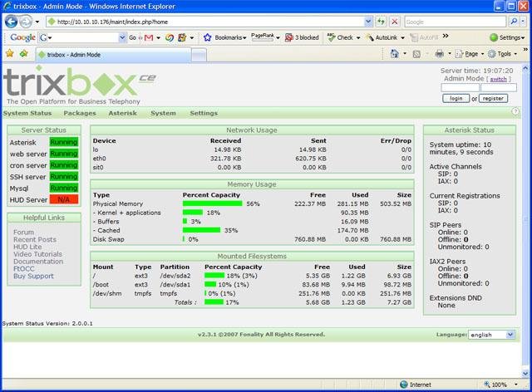Click the 3 blocked popup icon
The image size is (532, 392).
pos(288,37)
